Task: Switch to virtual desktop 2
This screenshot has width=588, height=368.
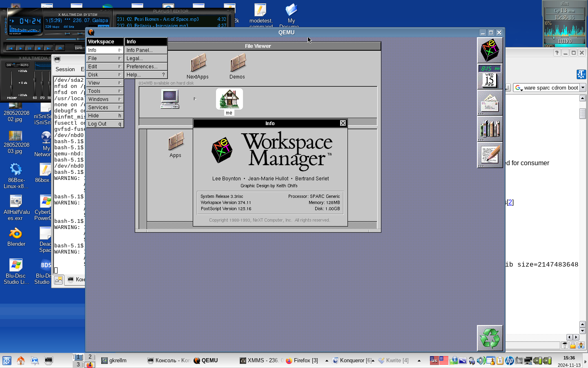Action: coord(90,357)
